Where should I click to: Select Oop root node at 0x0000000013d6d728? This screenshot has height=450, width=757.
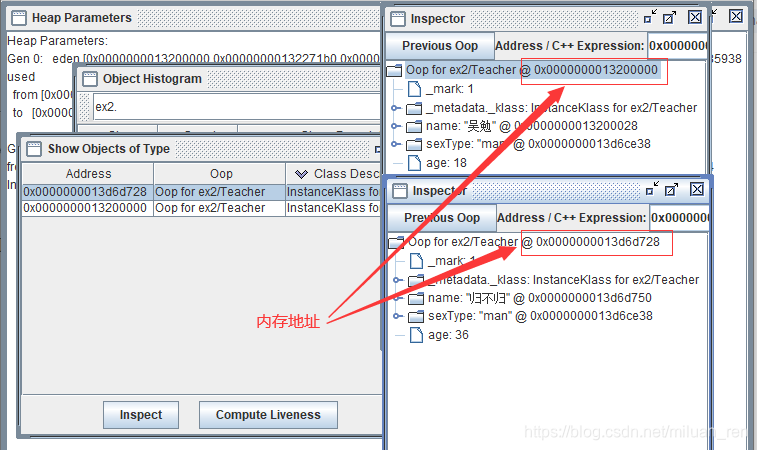533,242
